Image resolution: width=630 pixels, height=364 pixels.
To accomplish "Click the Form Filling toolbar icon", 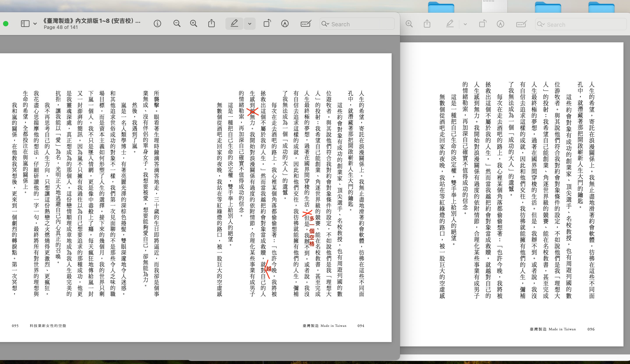I will 306,24.
